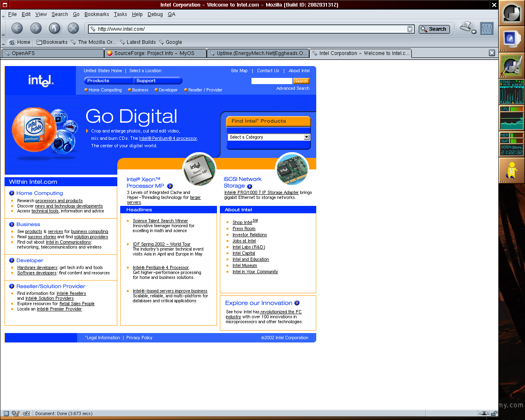The width and height of the screenshot is (525, 420).
Task: Open the print options dropdown arrow
Action: point(474,32)
